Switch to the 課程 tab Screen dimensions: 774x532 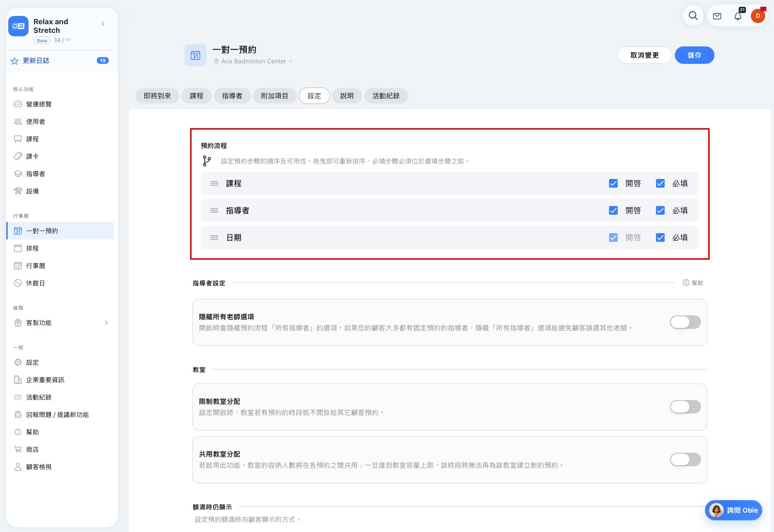196,96
